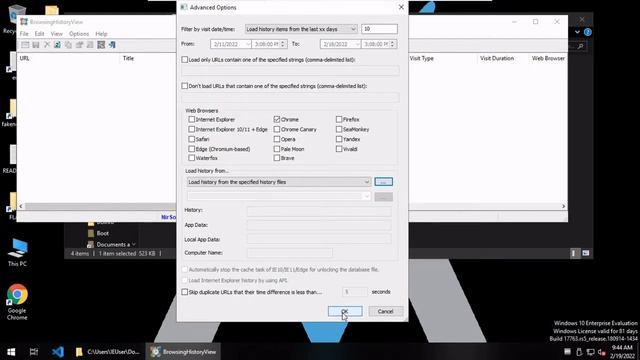
Task: Check the Waterfox browser checkbox
Action: [x=191, y=158]
